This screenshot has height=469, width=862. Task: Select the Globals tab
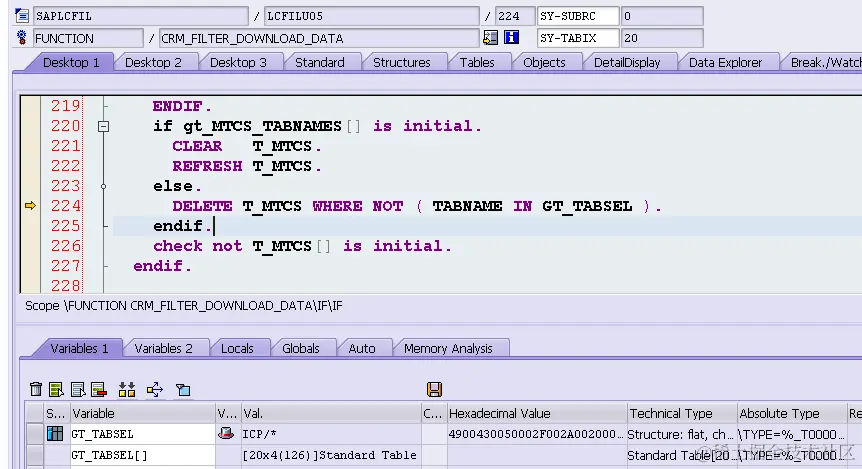click(x=301, y=349)
